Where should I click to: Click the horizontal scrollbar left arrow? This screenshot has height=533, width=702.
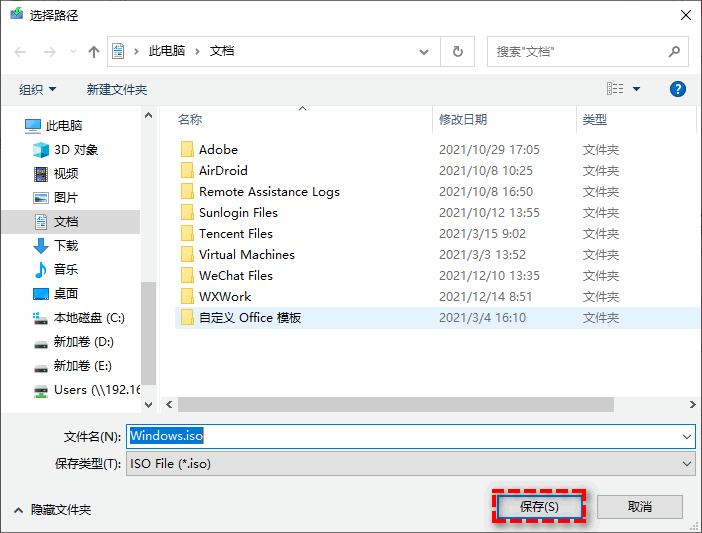click(x=169, y=405)
